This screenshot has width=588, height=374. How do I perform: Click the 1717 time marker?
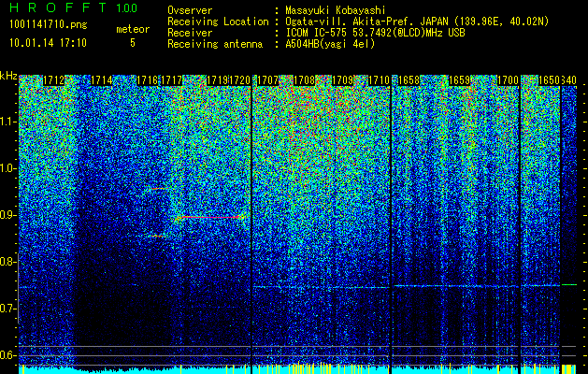pyautogui.click(x=172, y=80)
